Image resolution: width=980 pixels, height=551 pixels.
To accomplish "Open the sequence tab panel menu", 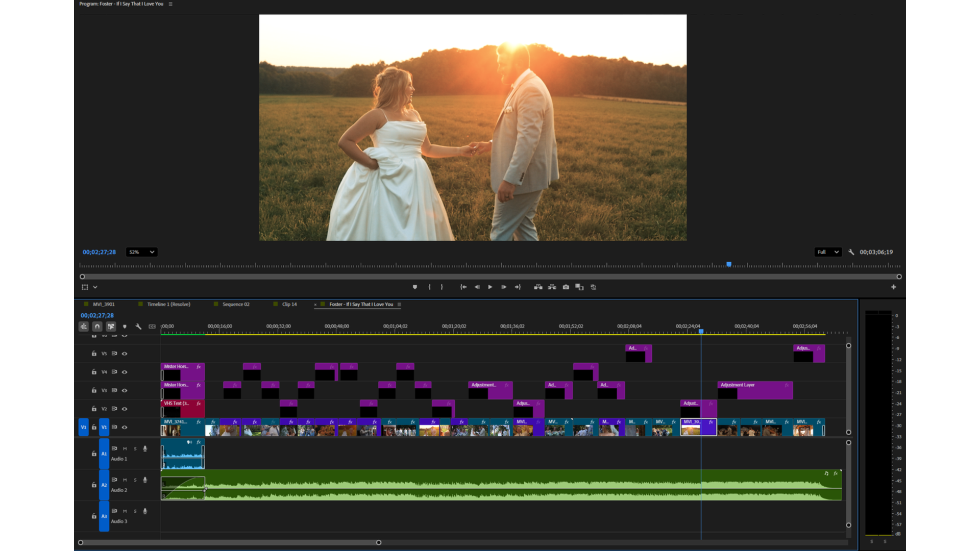I will coord(399,305).
